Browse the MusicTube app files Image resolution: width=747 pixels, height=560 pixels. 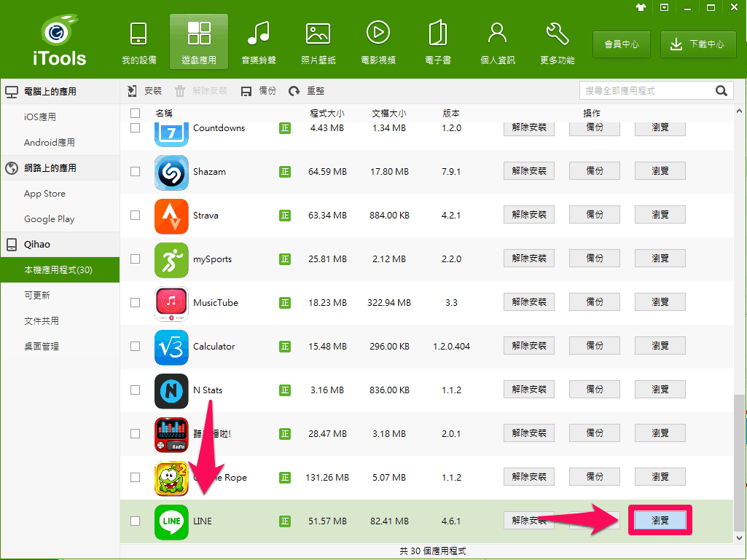[x=660, y=302]
